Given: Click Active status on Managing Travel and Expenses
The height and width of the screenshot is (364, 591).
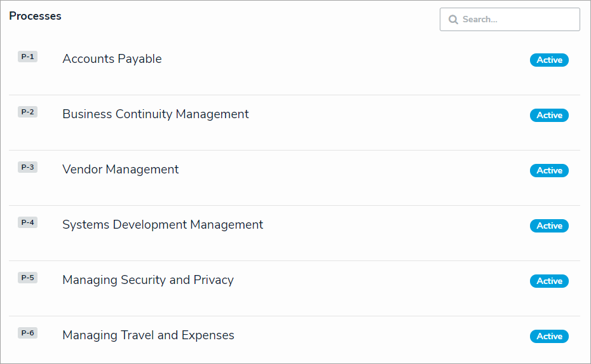Looking at the screenshot, I should point(549,337).
